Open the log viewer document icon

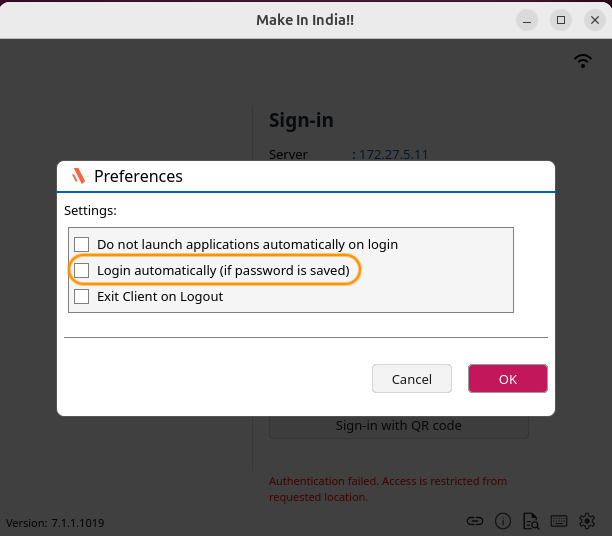point(531,521)
